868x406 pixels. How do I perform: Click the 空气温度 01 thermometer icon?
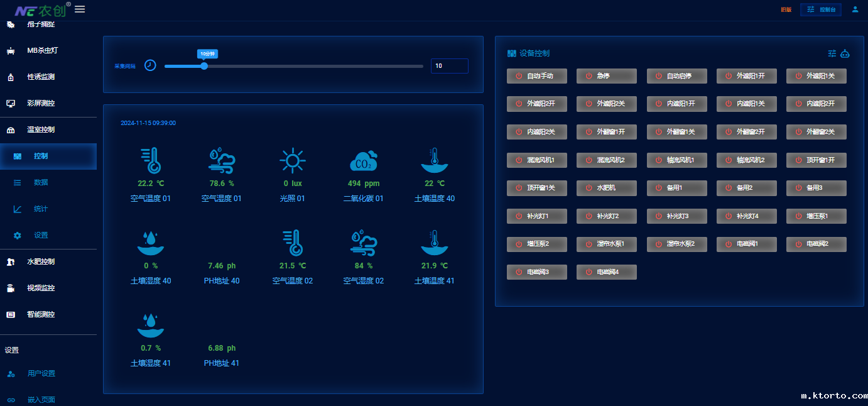[151, 161]
